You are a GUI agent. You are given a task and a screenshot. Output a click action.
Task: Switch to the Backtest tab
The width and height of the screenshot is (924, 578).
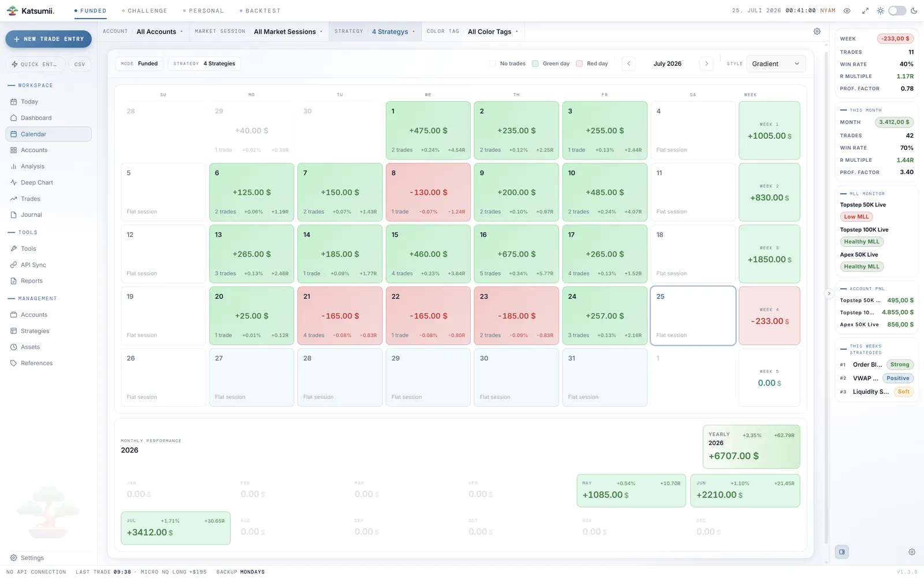click(x=260, y=11)
